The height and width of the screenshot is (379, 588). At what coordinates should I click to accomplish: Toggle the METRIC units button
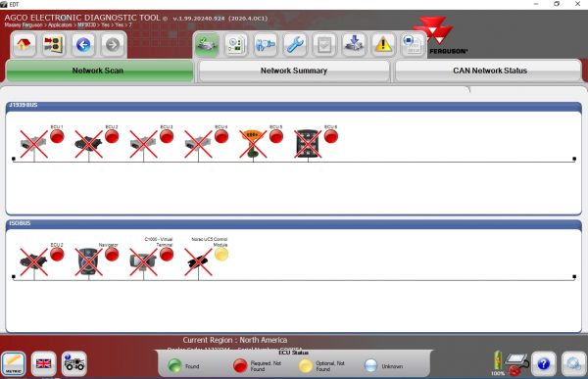point(14,363)
